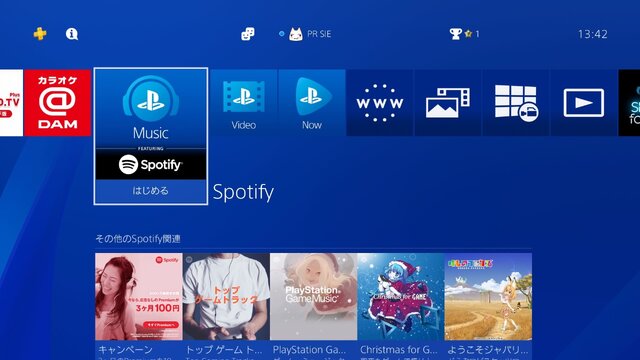Click the 13:42 clock display

[593, 34]
